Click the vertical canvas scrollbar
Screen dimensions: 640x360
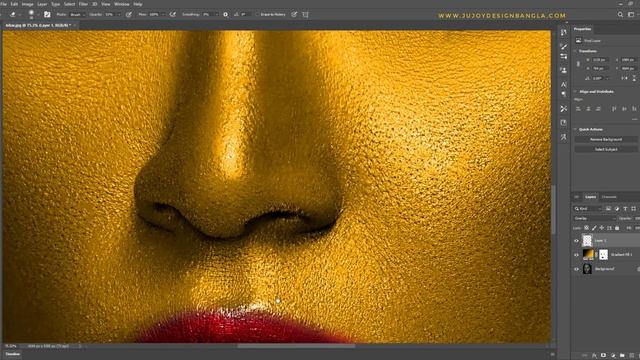tap(553, 209)
